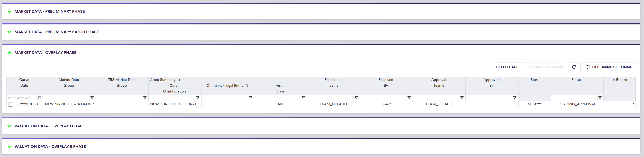
Task: Expand Valuation Data - Overlay II Phase
Action: coord(10,146)
